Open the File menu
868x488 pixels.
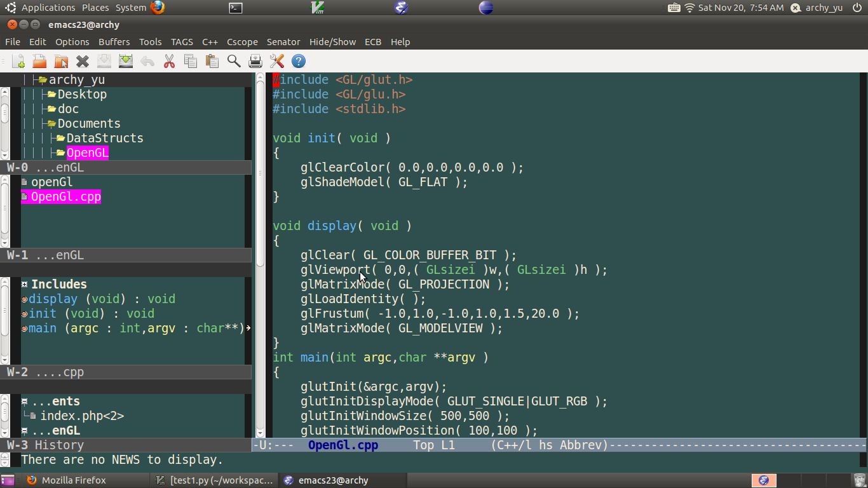pyautogui.click(x=13, y=42)
